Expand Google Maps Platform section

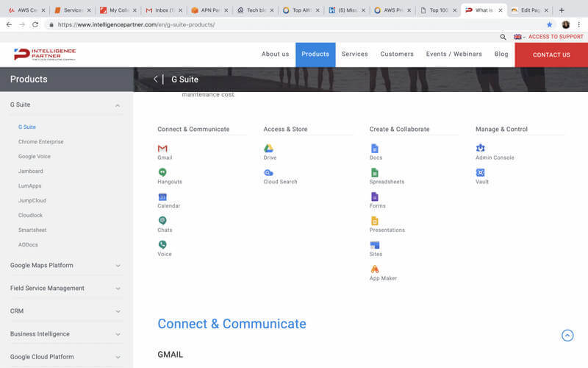click(x=118, y=266)
